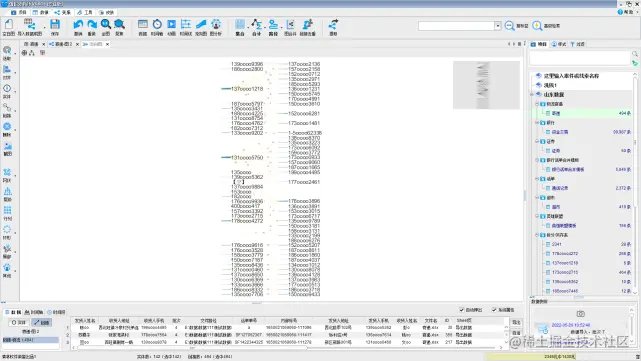Collapse the third tree folder node
The width and height of the screenshot is (641, 361).
pos(537,141)
